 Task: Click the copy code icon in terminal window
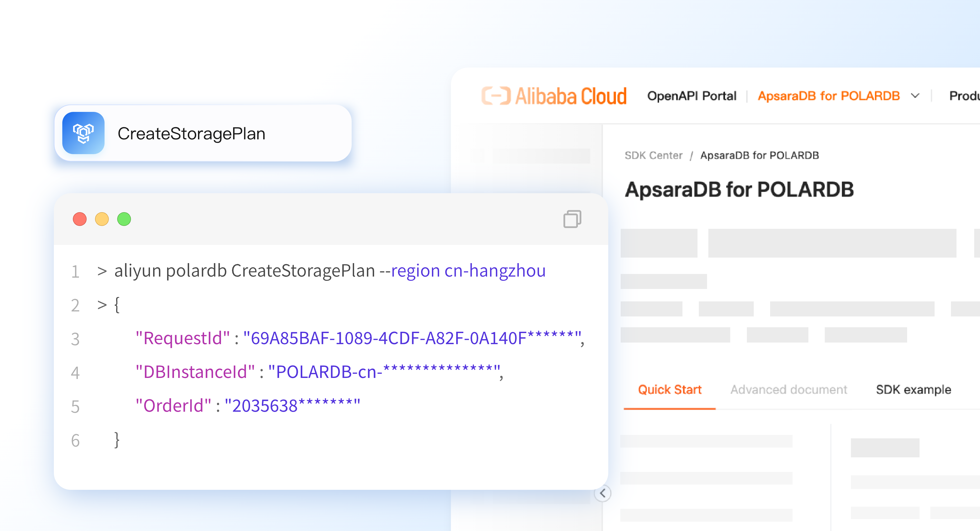(x=572, y=219)
